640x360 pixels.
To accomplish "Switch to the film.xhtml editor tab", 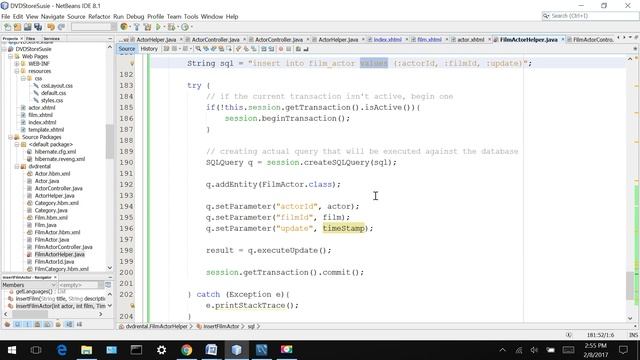I will click(x=429, y=40).
